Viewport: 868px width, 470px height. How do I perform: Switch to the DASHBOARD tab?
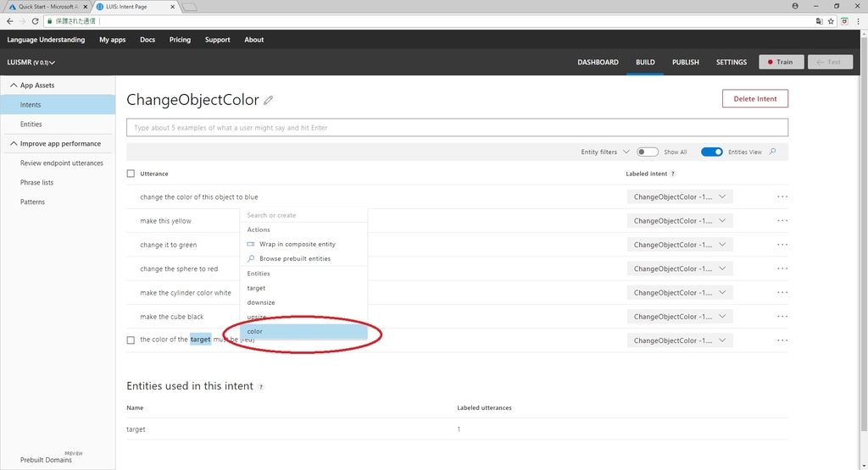598,62
